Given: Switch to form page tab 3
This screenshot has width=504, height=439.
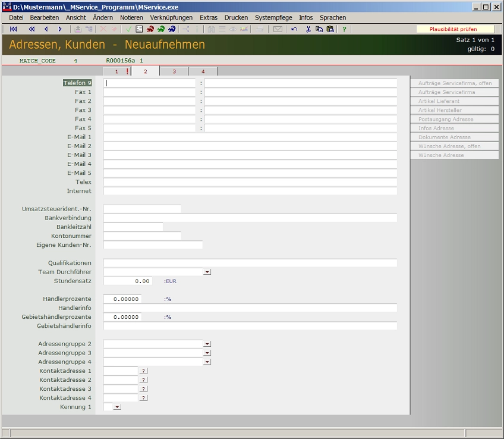Looking at the screenshot, I should coord(174,71).
